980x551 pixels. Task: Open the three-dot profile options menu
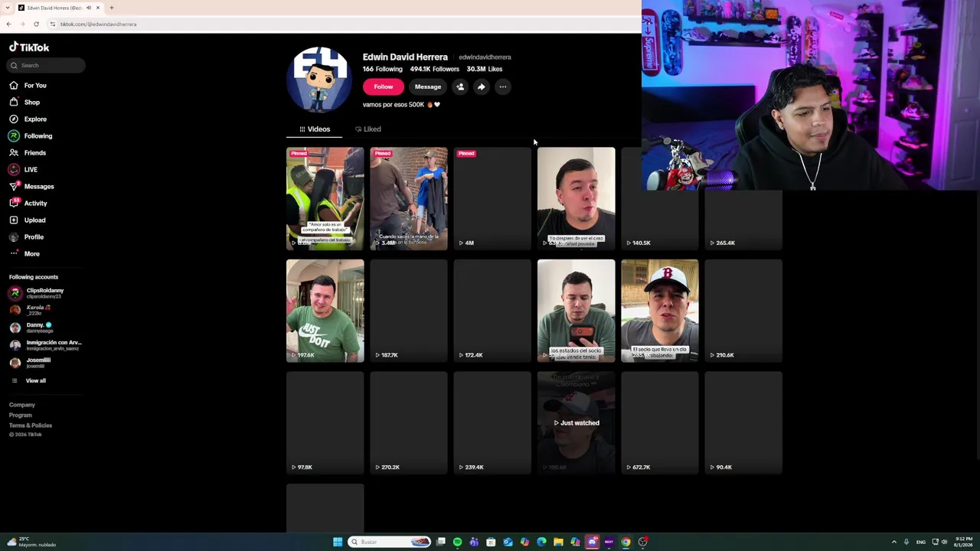[x=503, y=86]
